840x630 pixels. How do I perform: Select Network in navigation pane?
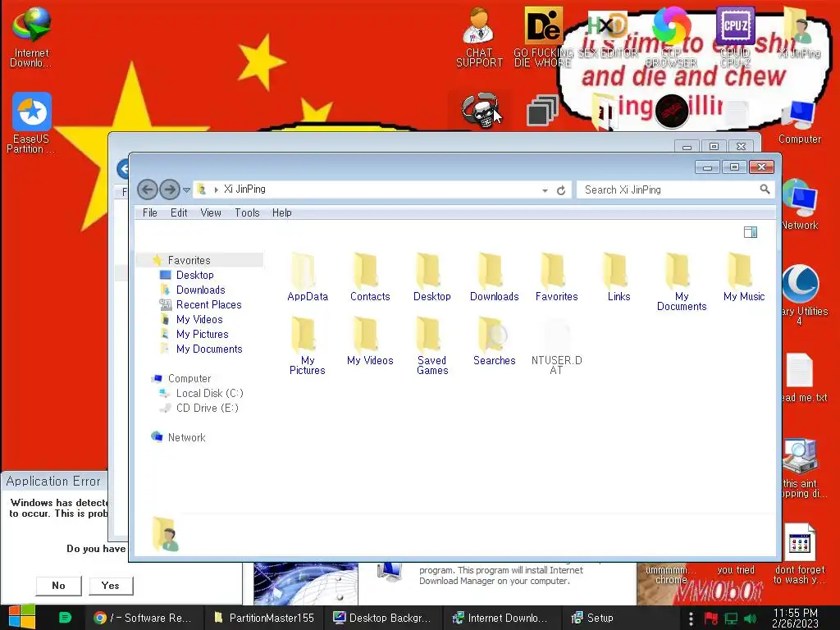[x=186, y=437]
